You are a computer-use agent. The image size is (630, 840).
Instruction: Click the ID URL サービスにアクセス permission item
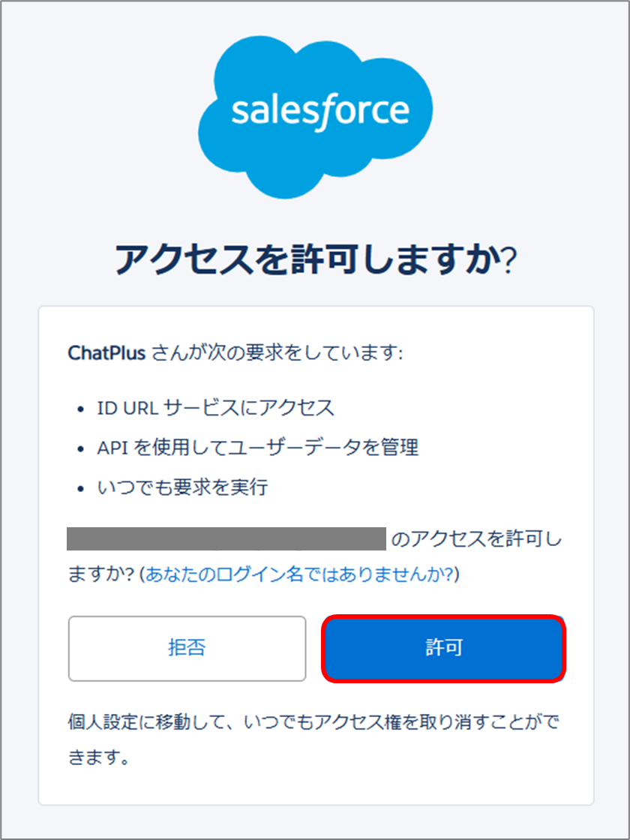215,408
